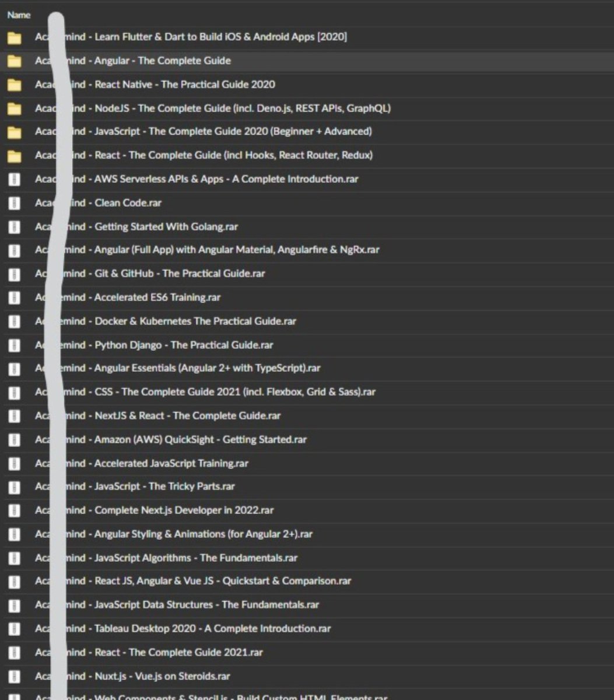Select "NextJS & React - The Complete Guide.rar"

(x=188, y=416)
